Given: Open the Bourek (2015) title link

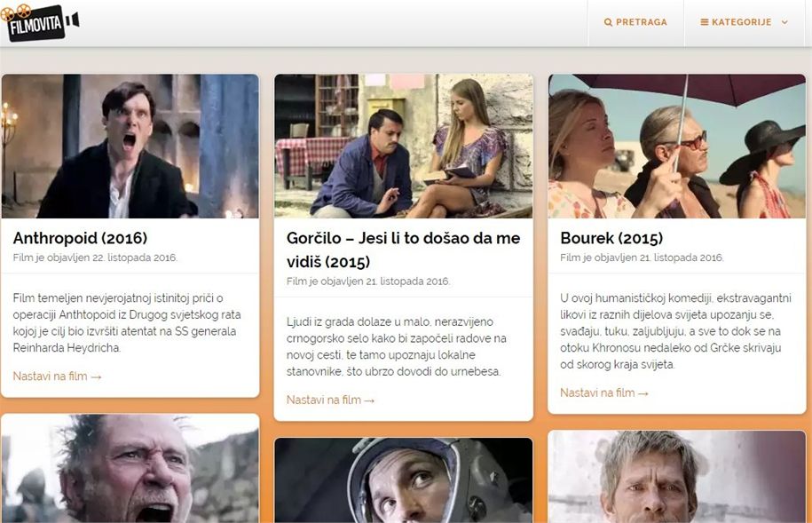Looking at the screenshot, I should tap(611, 238).
